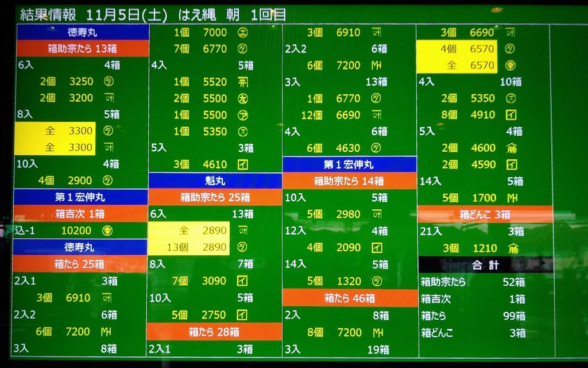Select the buyer mark beside price 4600
The image size is (588, 368).
pyautogui.click(x=512, y=148)
